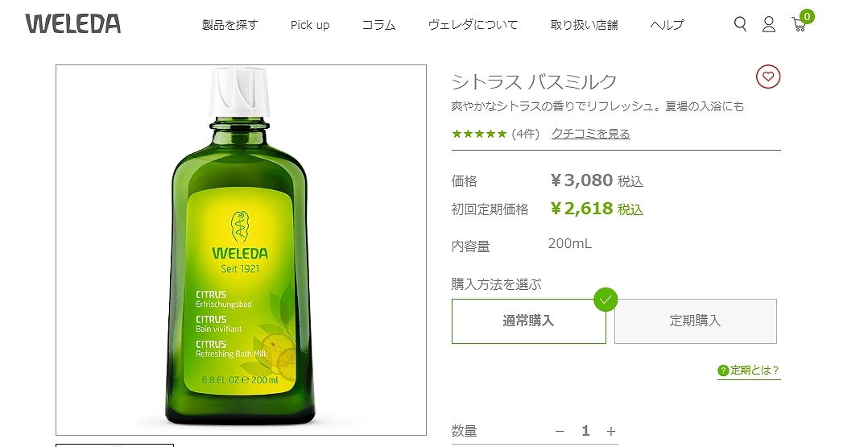Open the 取り扱い店舗 menu item
This screenshot has width=868, height=447.
[x=584, y=25]
